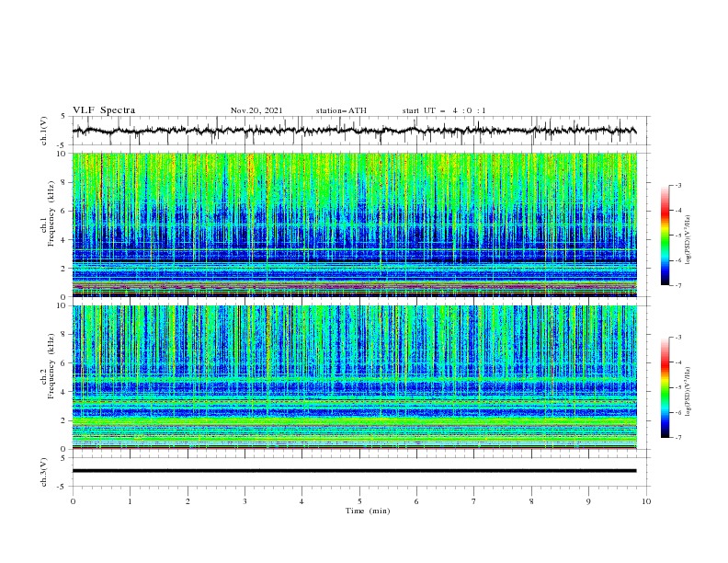The image size is (728, 563).
Task: Click the ch.2 spectrogram panel
Action: click(354, 377)
